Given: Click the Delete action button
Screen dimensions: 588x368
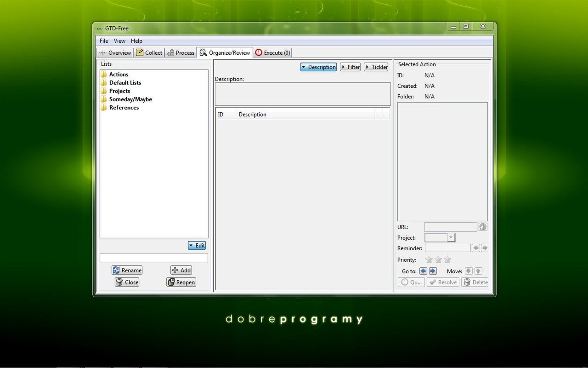Looking at the screenshot, I should click(475, 282).
